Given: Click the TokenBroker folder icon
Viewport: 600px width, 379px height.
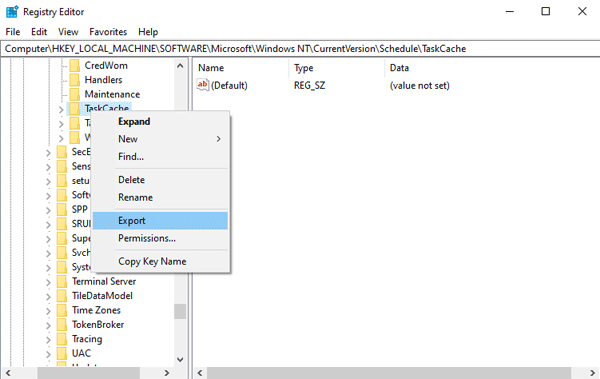Looking at the screenshot, I should 62,325.
